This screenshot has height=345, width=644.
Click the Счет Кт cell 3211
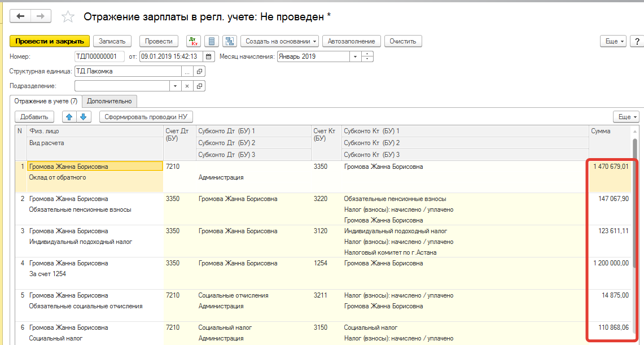321,295
